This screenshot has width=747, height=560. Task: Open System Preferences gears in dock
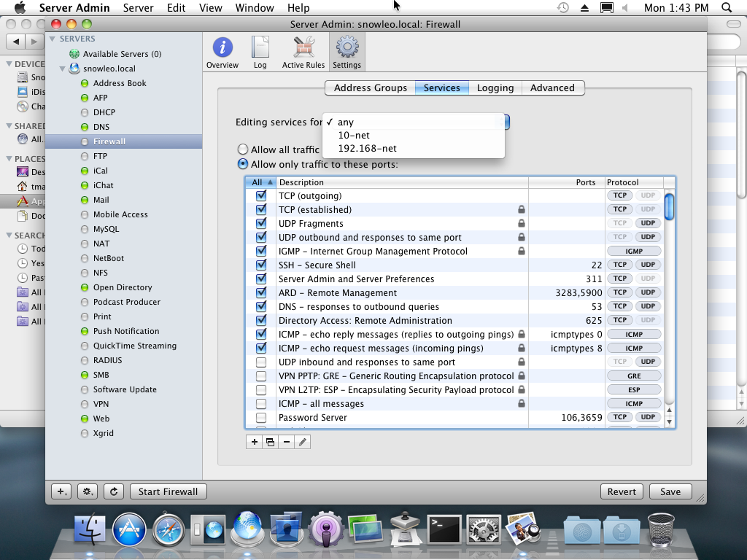[x=484, y=529]
